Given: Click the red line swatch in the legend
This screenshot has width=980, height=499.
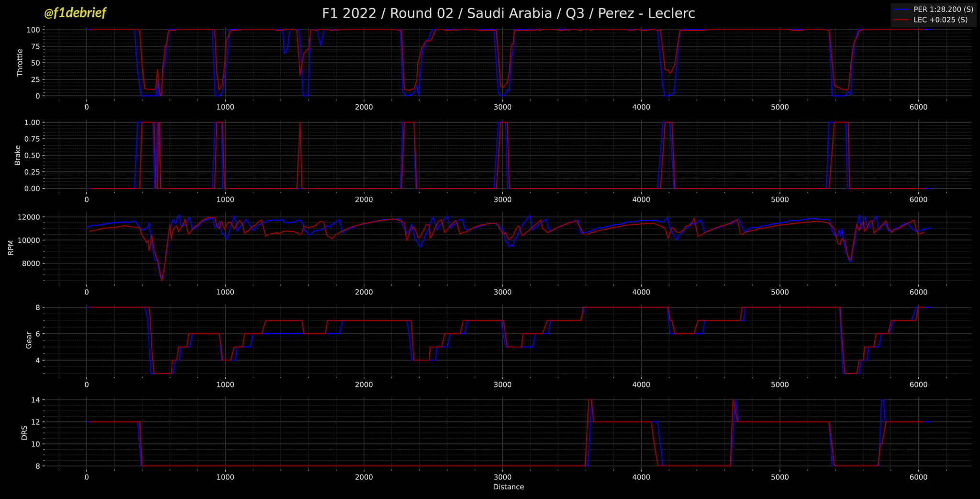Looking at the screenshot, I should (x=902, y=20).
